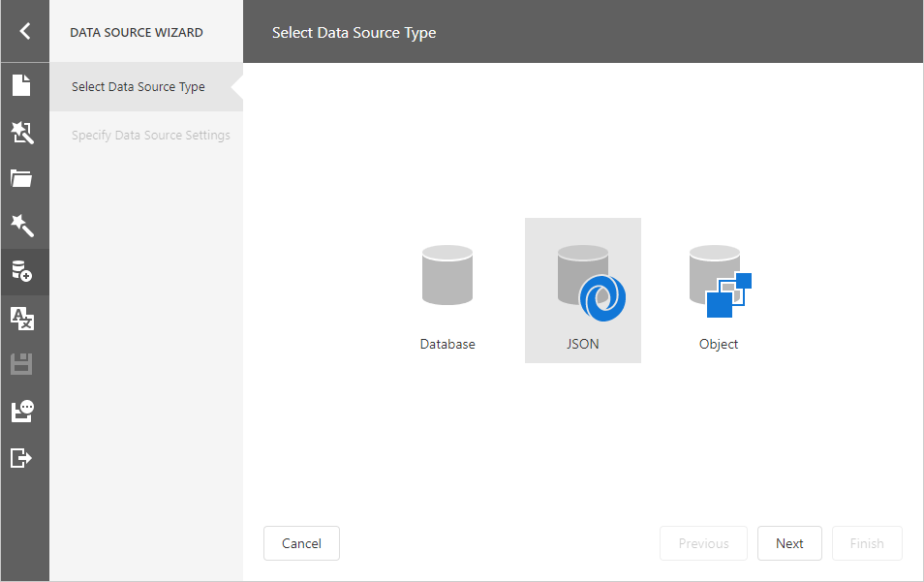
Task: Click the Save report icon
Action: point(24,364)
